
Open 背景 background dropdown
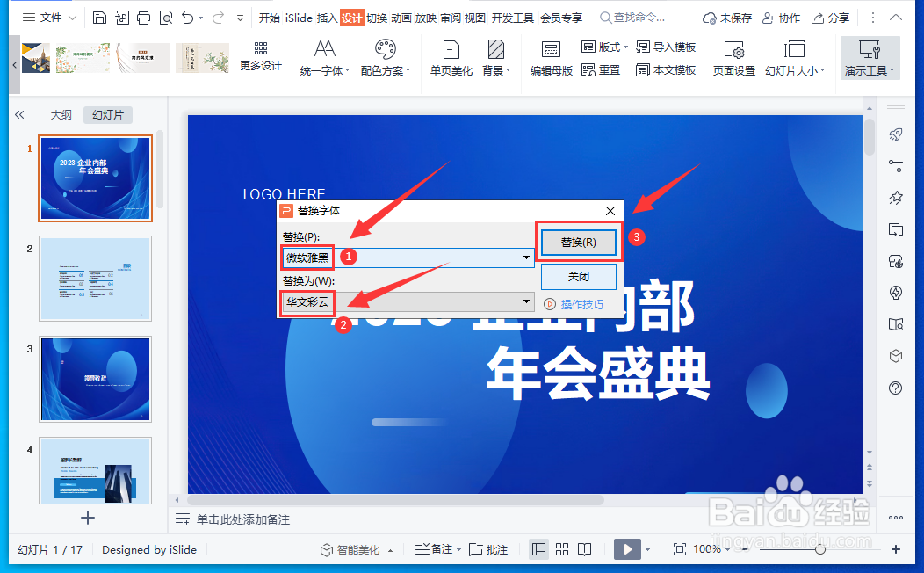[x=495, y=58]
